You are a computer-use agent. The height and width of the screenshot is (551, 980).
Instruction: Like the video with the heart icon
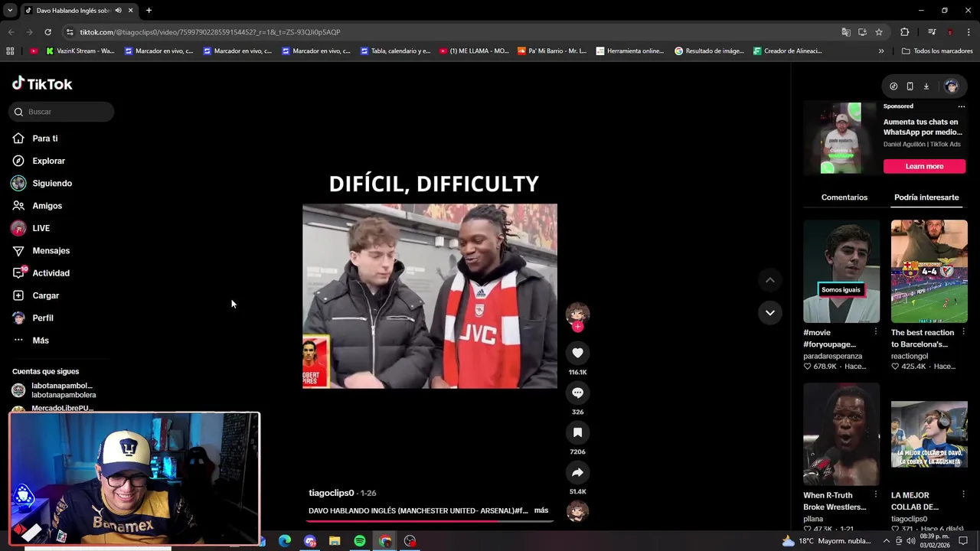[x=577, y=353]
